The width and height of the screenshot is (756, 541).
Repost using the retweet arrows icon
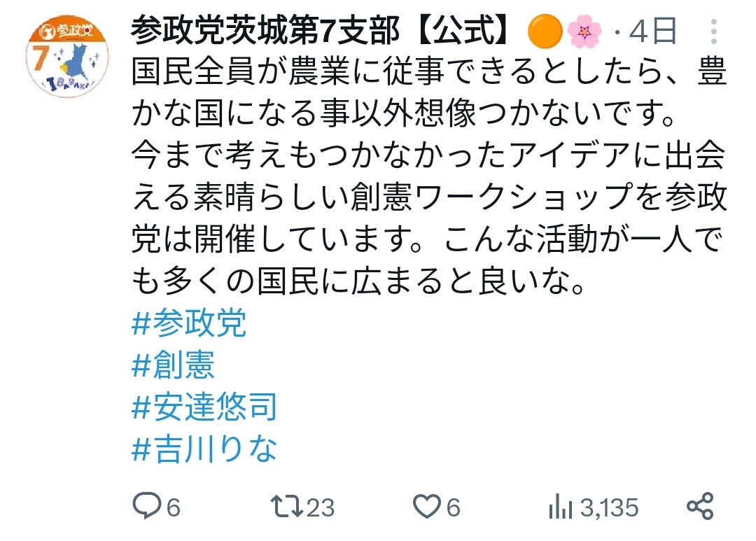[x=286, y=506]
